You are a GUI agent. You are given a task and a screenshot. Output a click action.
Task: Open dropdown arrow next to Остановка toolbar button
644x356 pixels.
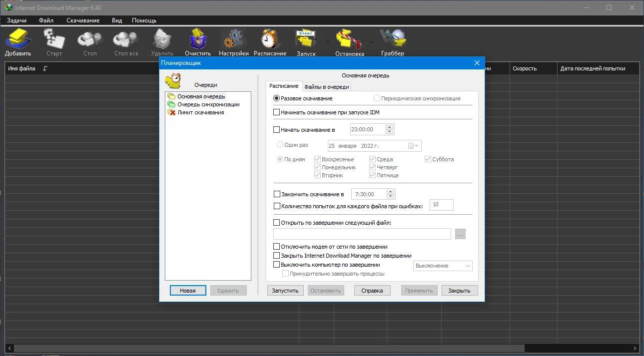[371, 42]
